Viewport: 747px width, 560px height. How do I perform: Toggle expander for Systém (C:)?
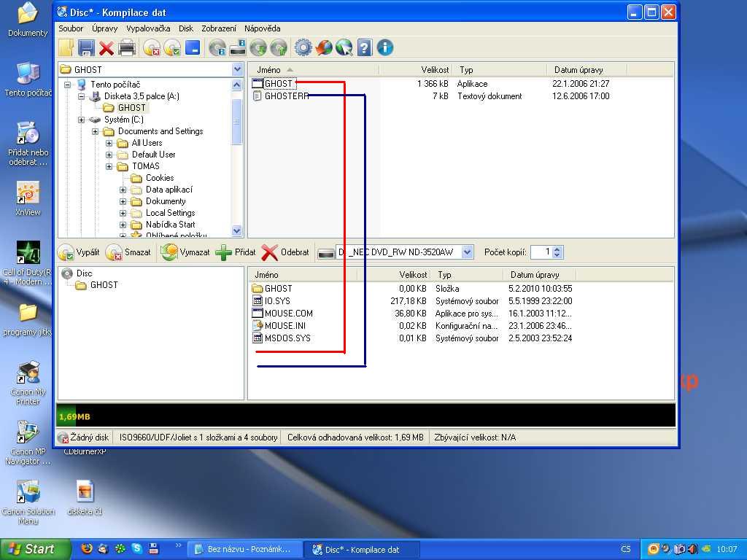pyautogui.click(x=82, y=120)
